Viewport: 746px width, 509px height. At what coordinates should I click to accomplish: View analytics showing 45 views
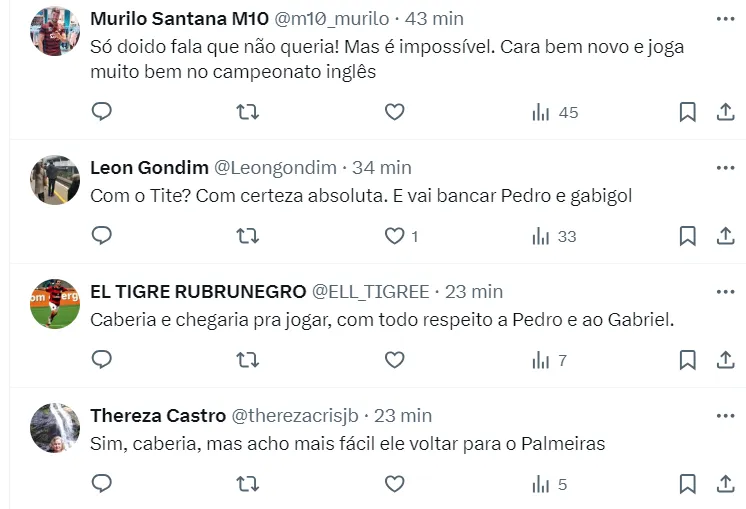click(555, 112)
